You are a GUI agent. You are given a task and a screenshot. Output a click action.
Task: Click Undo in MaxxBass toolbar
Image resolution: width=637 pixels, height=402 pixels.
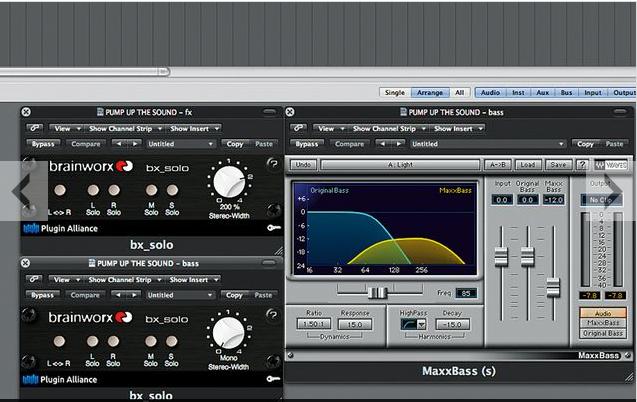[x=303, y=164]
